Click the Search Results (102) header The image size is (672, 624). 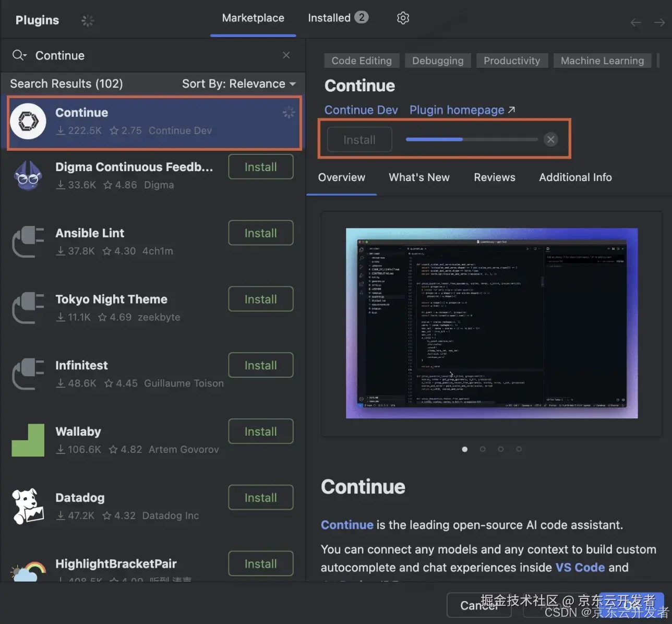point(66,84)
